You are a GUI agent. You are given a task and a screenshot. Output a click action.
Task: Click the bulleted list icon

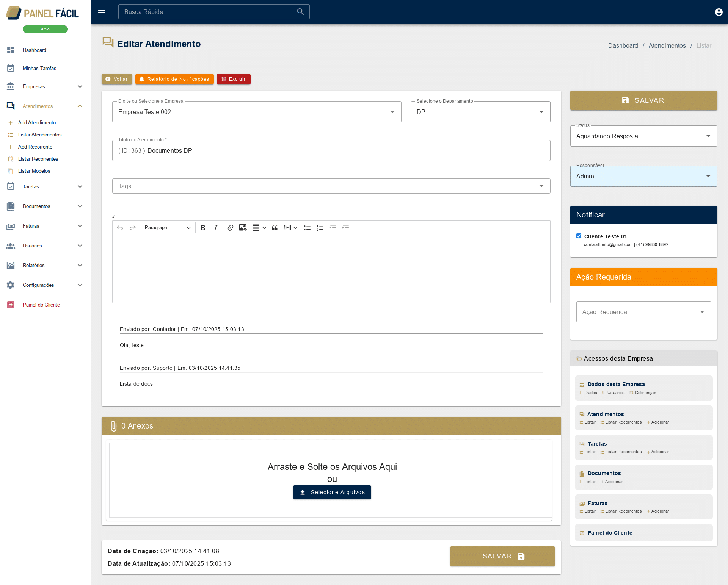pyautogui.click(x=307, y=228)
